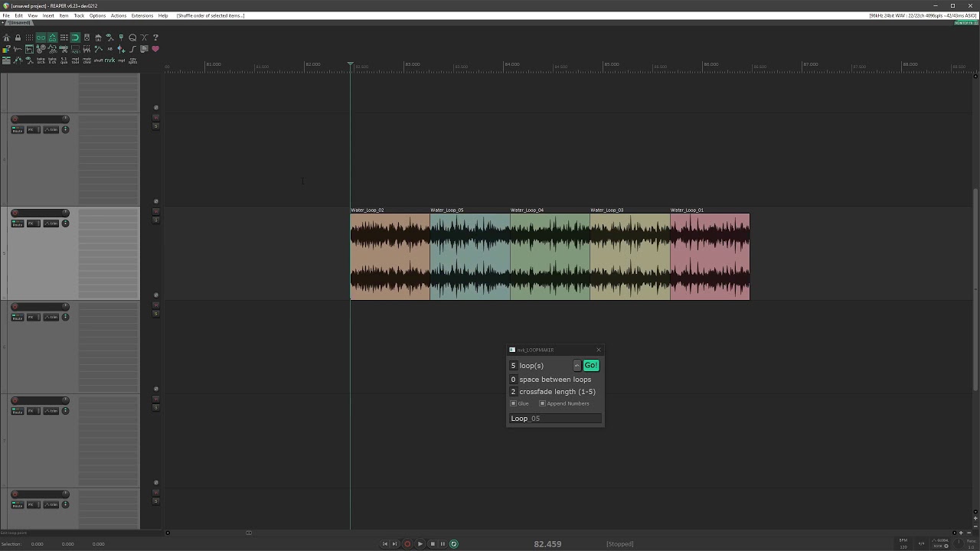Image resolution: width=980 pixels, height=551 pixels.
Task: Click the audio device status '96kHz 24bit WAV'
Action: [923, 15]
